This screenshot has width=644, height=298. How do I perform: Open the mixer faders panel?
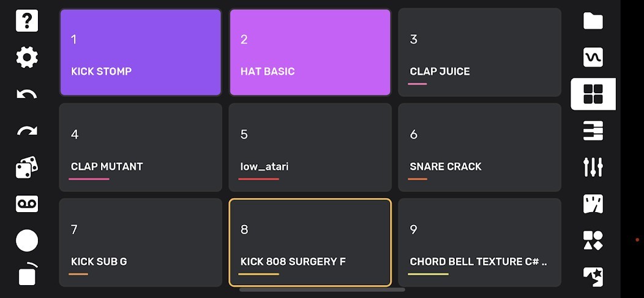pos(593,167)
